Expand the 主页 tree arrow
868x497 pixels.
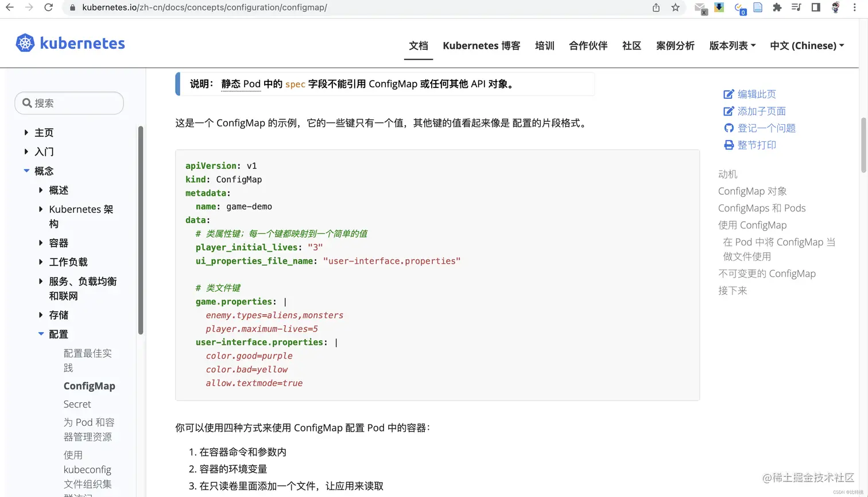pyautogui.click(x=26, y=133)
